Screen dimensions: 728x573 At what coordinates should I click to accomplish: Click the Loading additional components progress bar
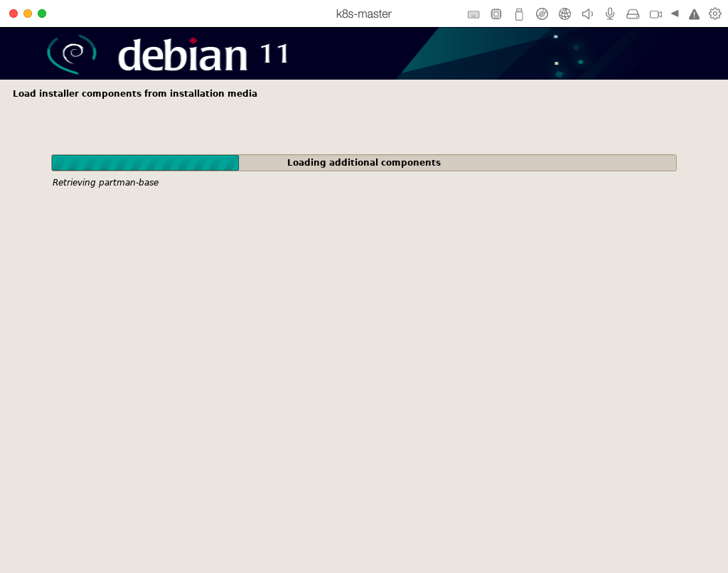pos(364,163)
